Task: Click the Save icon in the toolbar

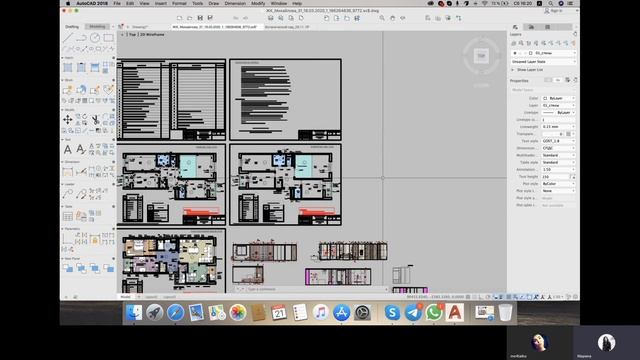Action: [200, 18]
